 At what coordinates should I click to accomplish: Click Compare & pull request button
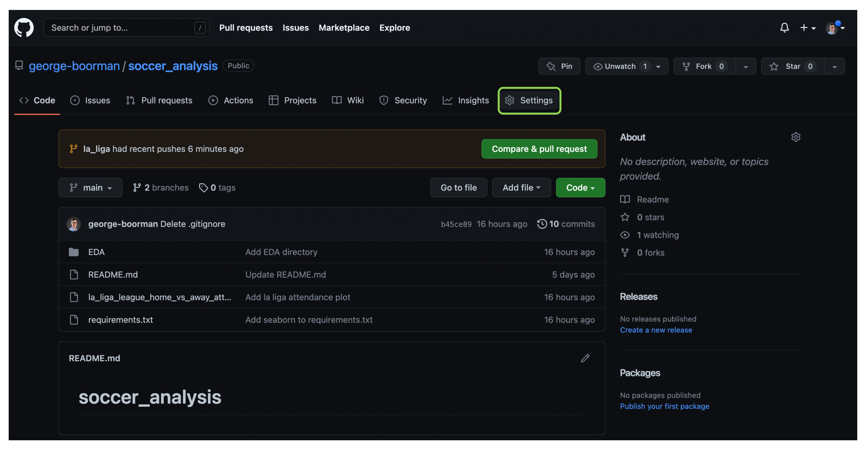(x=539, y=149)
